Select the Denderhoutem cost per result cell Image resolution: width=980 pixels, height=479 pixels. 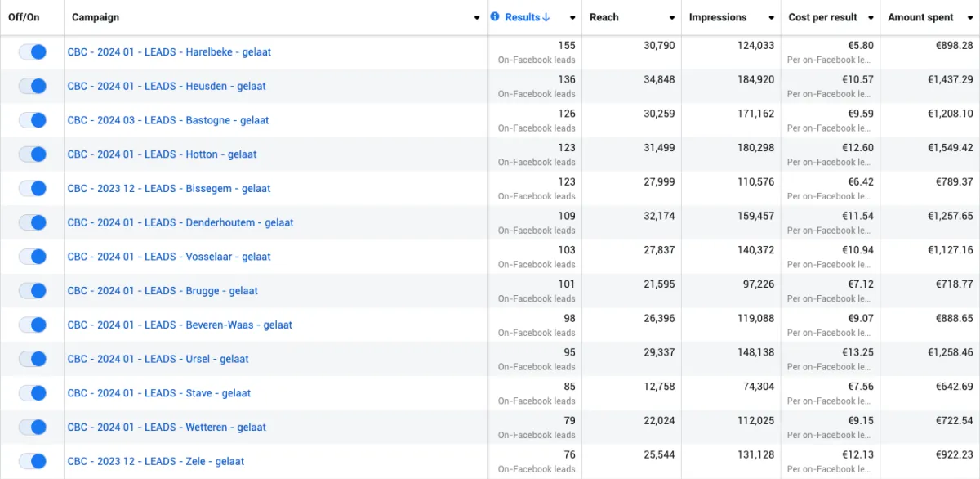pyautogui.click(x=831, y=222)
